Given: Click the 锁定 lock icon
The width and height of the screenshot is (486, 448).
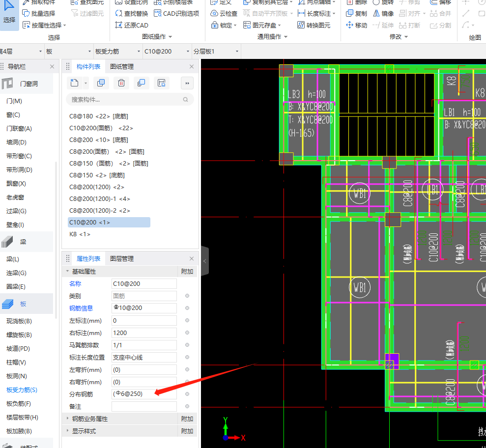Looking at the screenshot, I should point(214,25).
